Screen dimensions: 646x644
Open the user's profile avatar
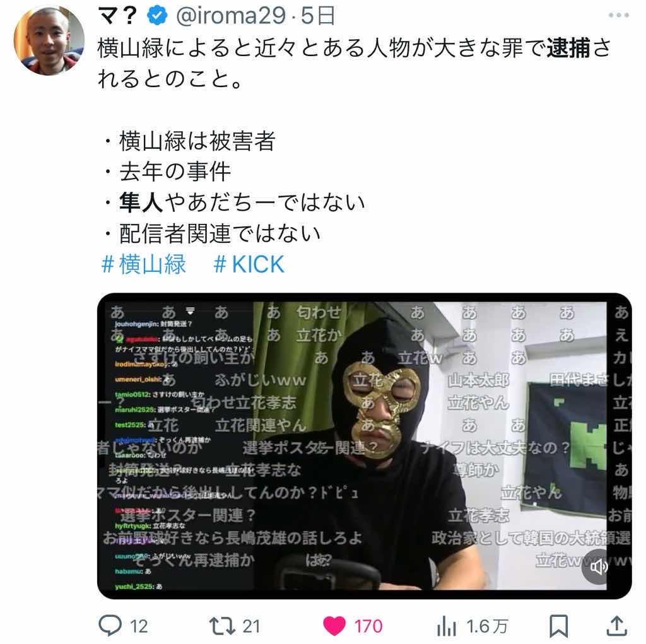49,40
